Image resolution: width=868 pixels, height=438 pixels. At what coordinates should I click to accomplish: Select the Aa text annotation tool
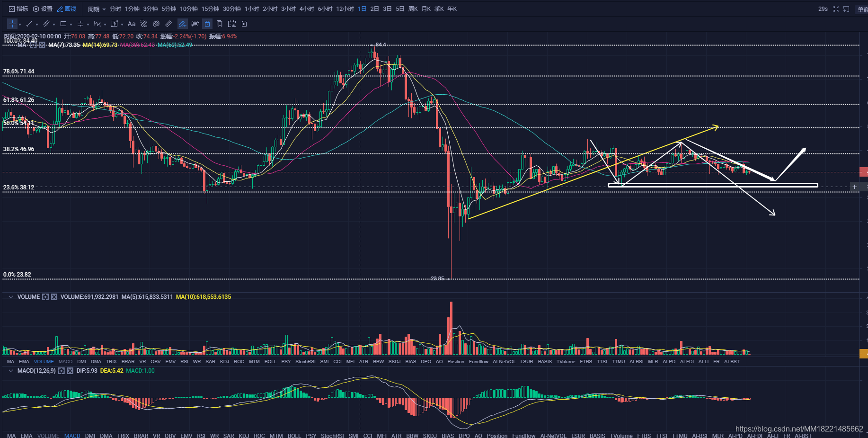pyautogui.click(x=132, y=24)
